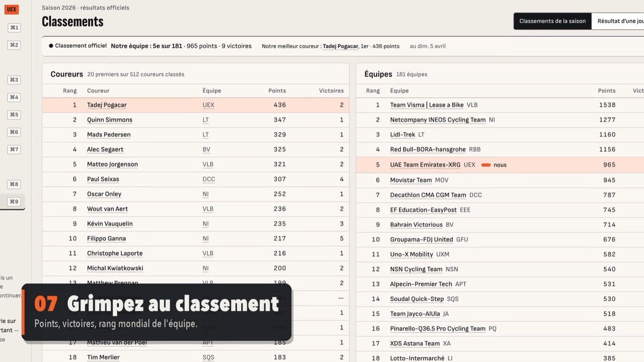This screenshot has width=644, height=362.
Task: Open Tadej Pogacar in riders table
Action: tap(107, 105)
